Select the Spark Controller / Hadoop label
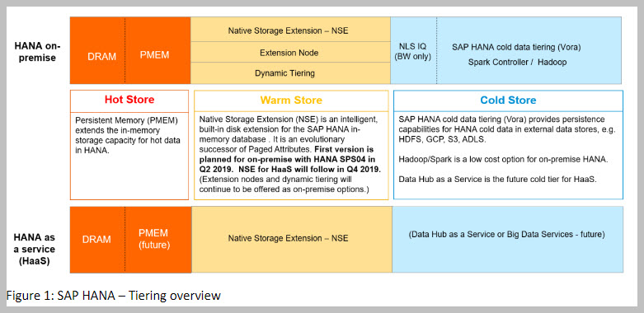Viewport: 644px width, 313px height. [x=517, y=63]
